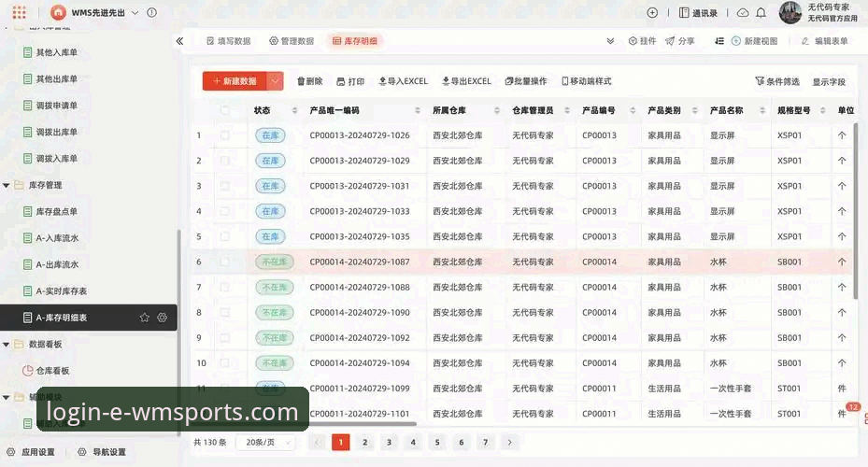Open 条件筛选 filter

777,81
